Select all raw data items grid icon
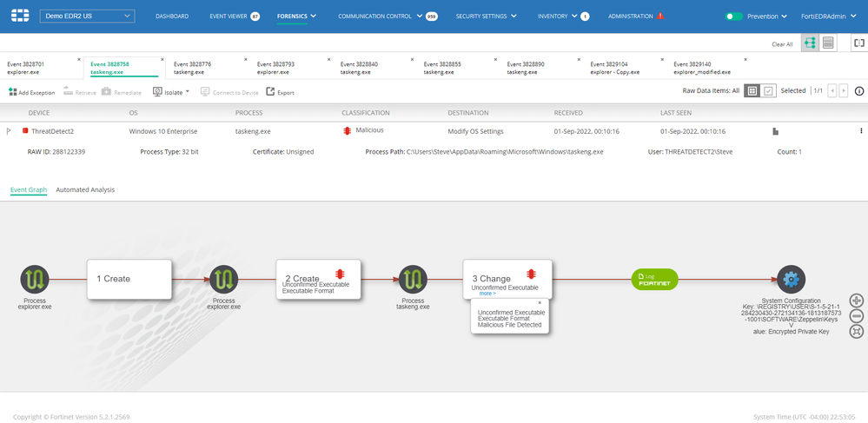Viewport: 868px width, 423px height. [x=752, y=91]
